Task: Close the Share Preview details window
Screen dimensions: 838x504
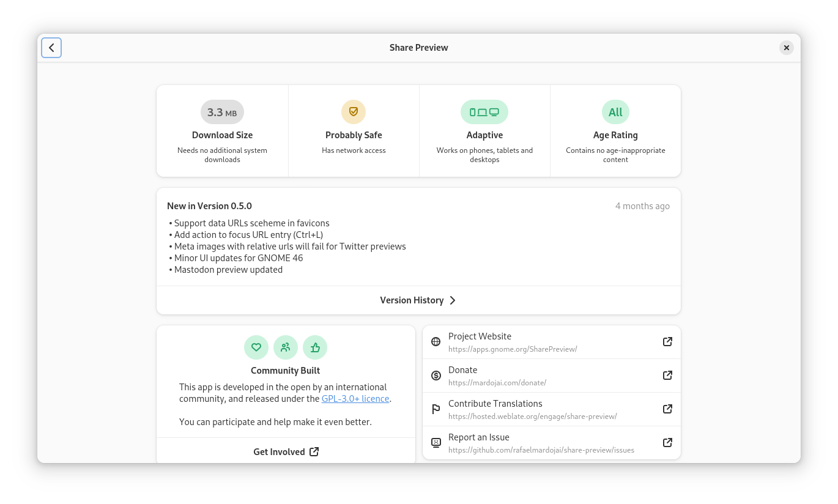Action: click(787, 48)
